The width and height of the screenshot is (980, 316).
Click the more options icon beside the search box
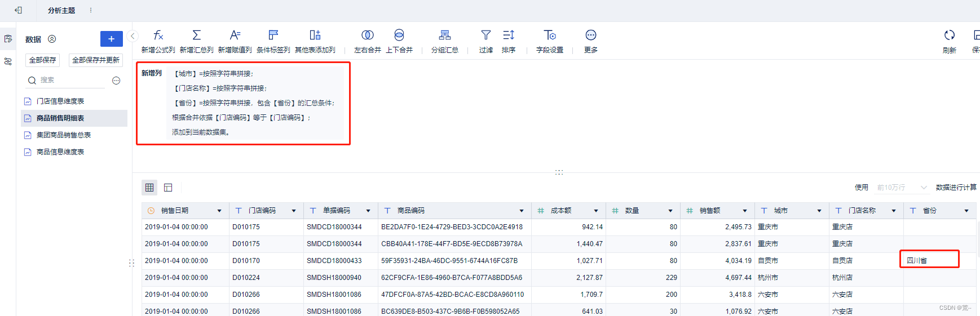(x=116, y=81)
